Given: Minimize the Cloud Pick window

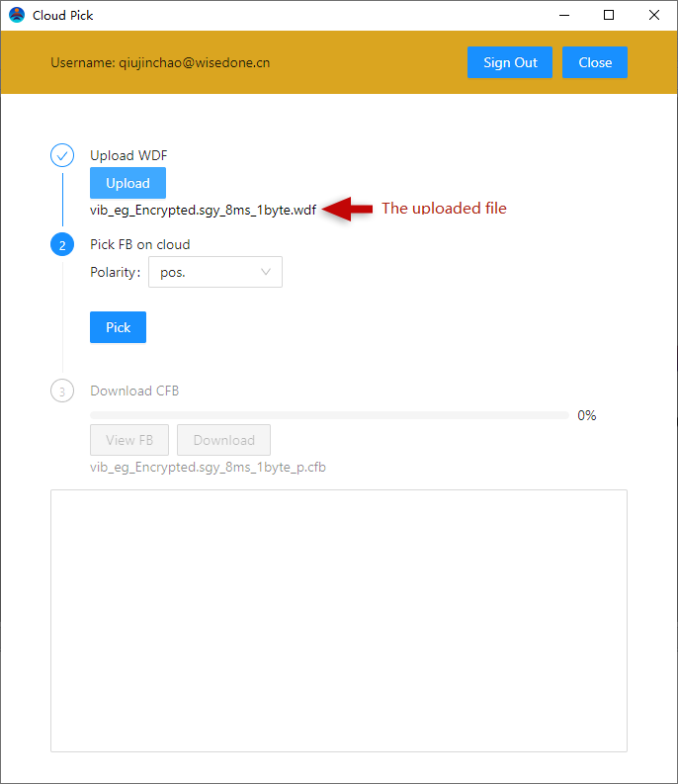Looking at the screenshot, I should coord(564,15).
